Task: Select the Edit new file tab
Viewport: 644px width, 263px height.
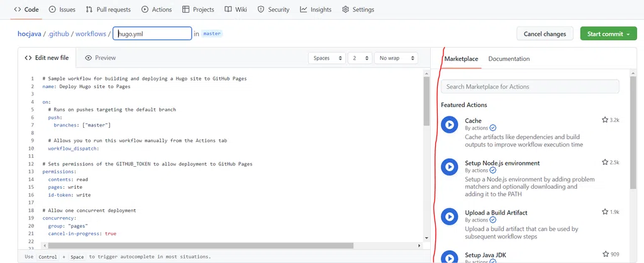Action: 47,58
